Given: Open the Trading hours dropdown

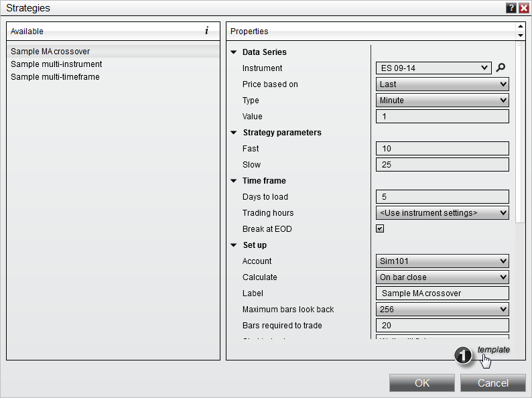Looking at the screenshot, I should [442, 213].
